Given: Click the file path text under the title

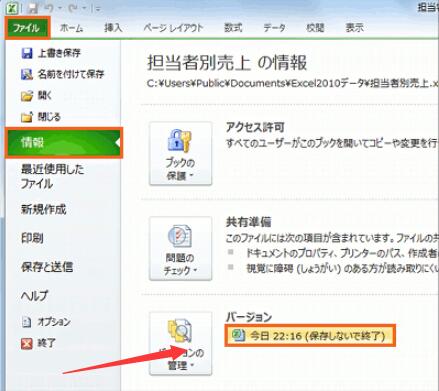Looking at the screenshot, I should coord(293,84).
